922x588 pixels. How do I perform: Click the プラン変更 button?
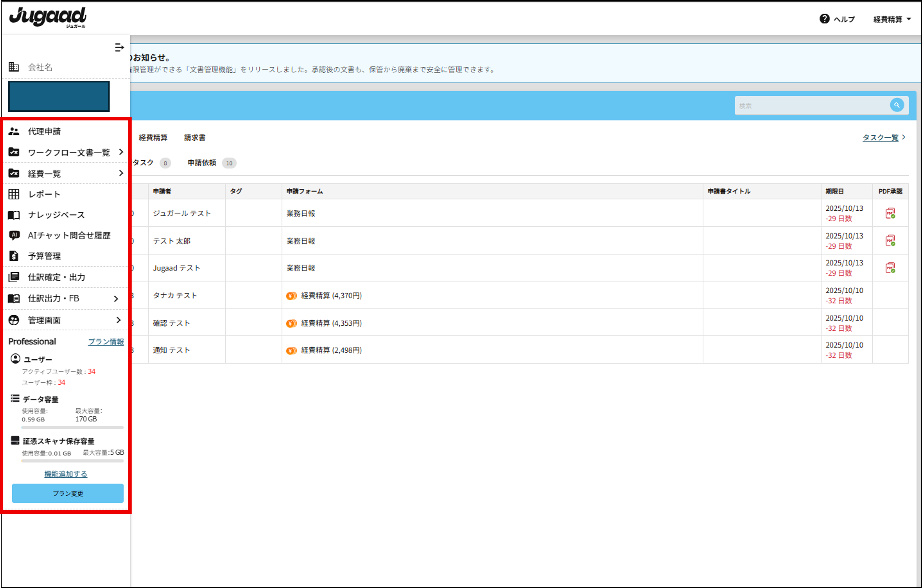[x=68, y=493]
